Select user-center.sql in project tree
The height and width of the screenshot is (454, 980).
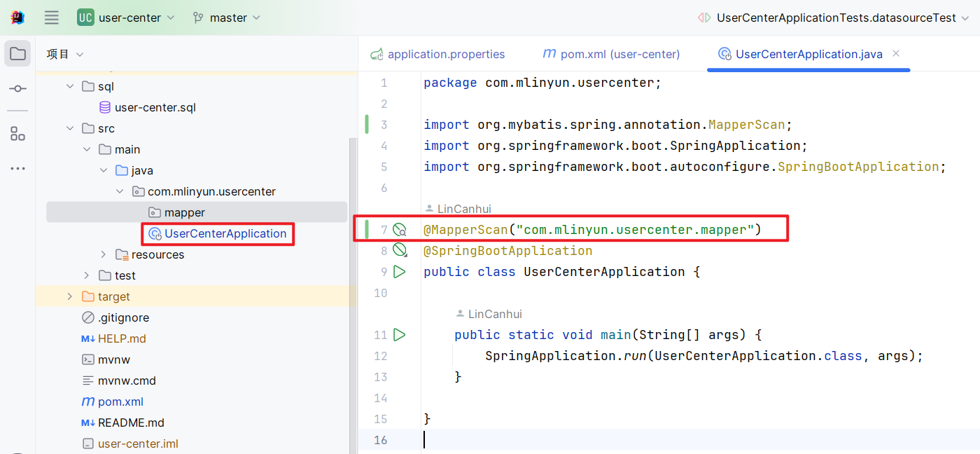click(155, 107)
